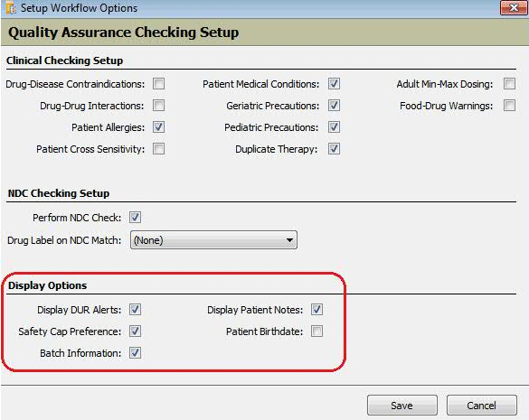Click the Setup Workflow Options title bar icon

pos(10,8)
